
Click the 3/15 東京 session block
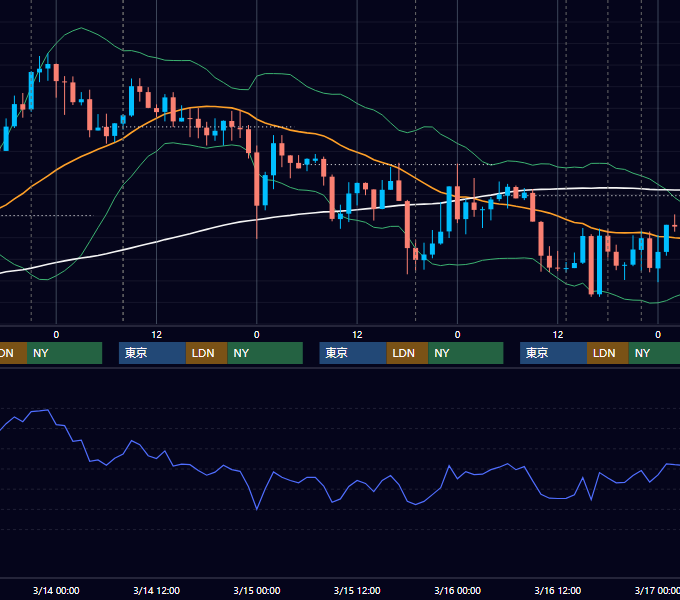[x=353, y=353]
